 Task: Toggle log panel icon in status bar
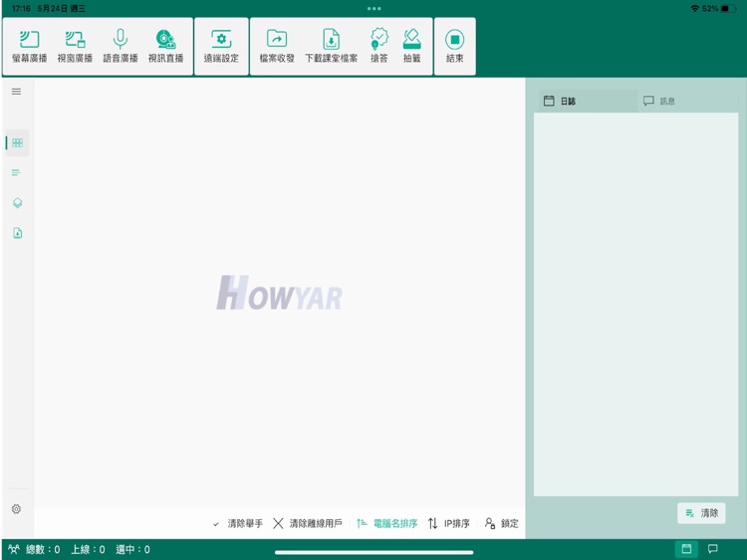pyautogui.click(x=686, y=549)
